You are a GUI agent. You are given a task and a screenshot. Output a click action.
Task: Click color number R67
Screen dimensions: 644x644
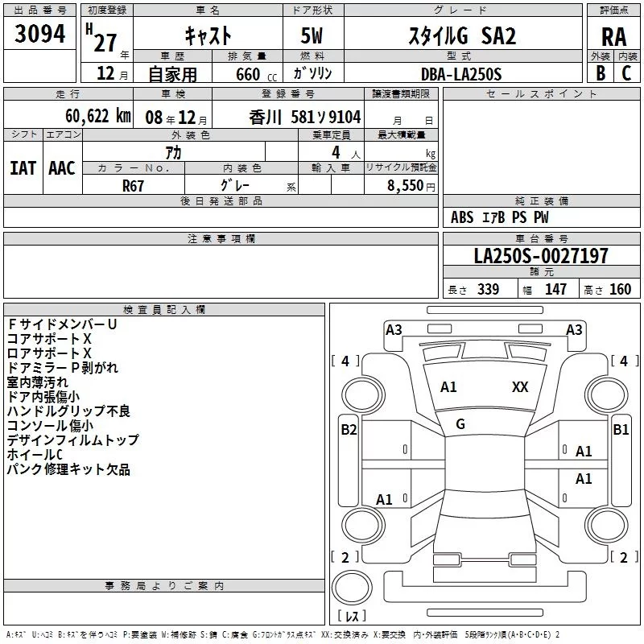pos(133,186)
